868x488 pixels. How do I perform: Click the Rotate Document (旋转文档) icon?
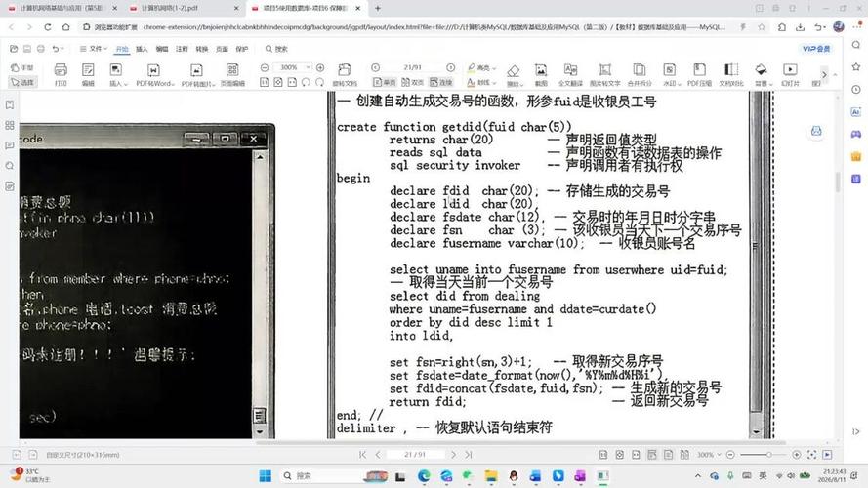[x=345, y=74]
